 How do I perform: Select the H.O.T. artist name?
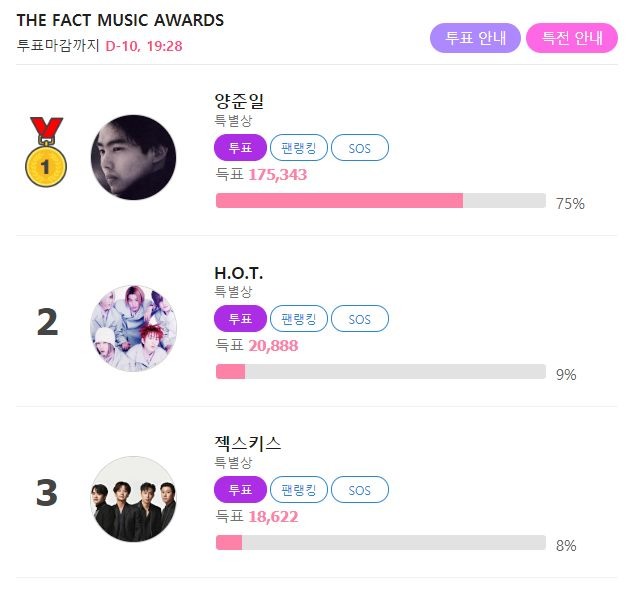[x=239, y=273]
